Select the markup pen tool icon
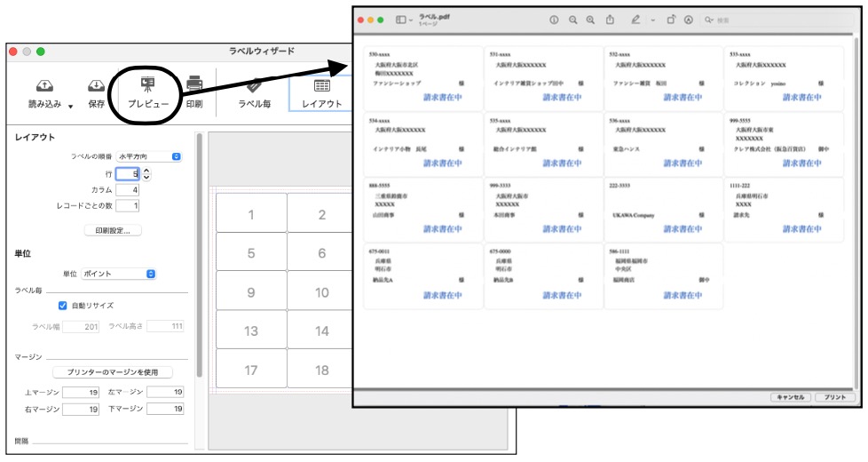 635,20
